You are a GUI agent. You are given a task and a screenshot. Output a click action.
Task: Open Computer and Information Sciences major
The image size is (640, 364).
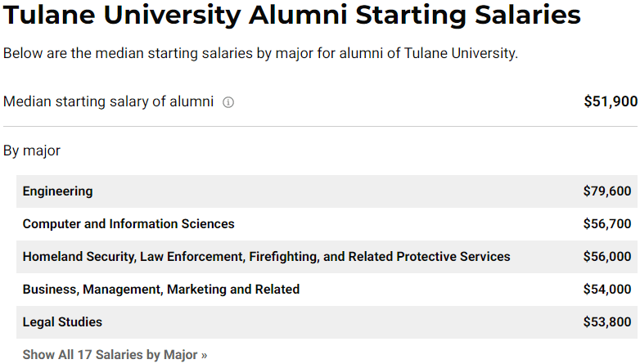pos(128,223)
